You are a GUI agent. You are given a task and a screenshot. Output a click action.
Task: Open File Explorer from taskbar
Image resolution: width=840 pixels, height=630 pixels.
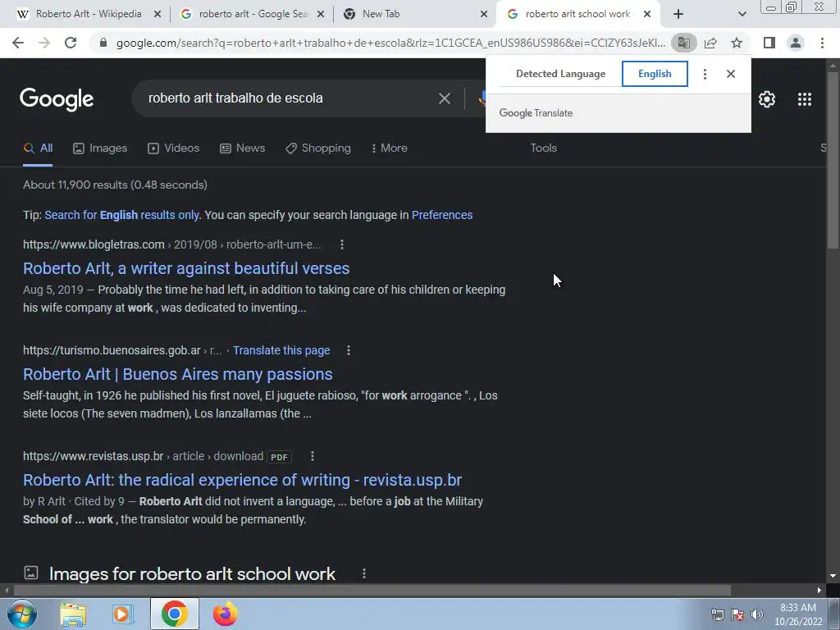point(73,614)
